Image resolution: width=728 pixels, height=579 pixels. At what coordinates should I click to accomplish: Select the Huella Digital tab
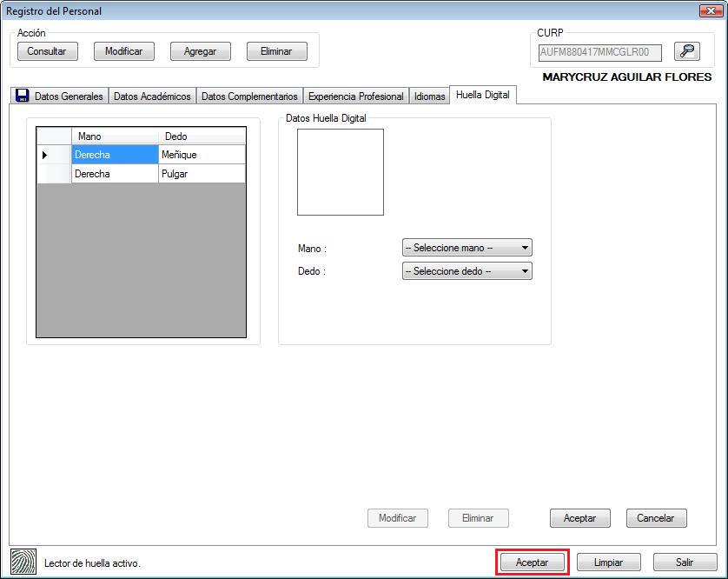483,95
